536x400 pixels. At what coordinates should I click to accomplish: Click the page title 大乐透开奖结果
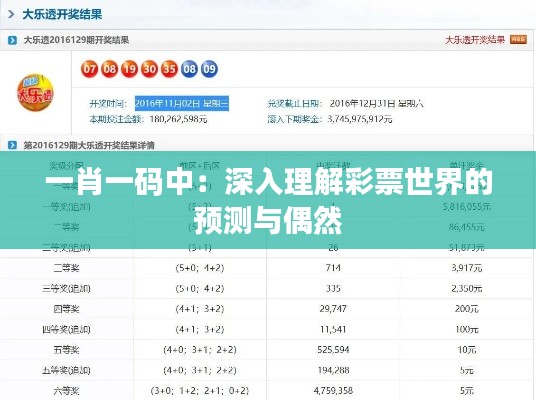(x=62, y=14)
